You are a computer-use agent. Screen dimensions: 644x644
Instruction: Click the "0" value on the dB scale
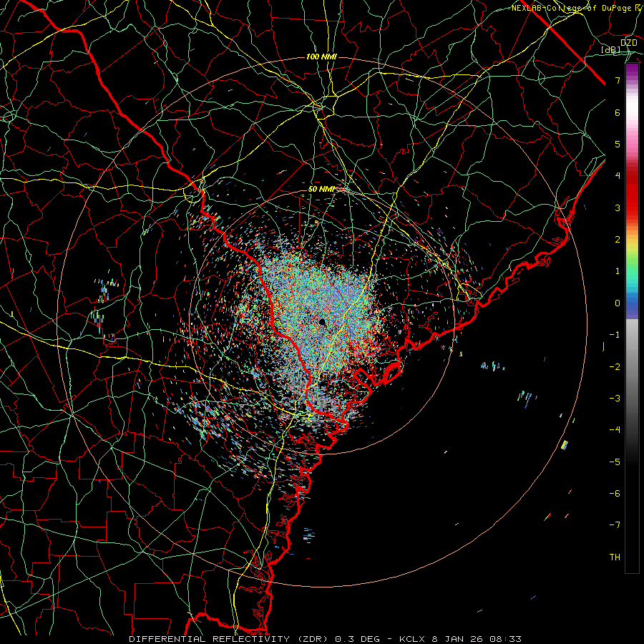click(x=618, y=303)
